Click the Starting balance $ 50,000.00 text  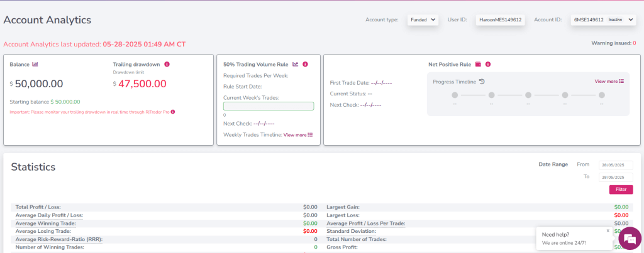click(x=45, y=102)
